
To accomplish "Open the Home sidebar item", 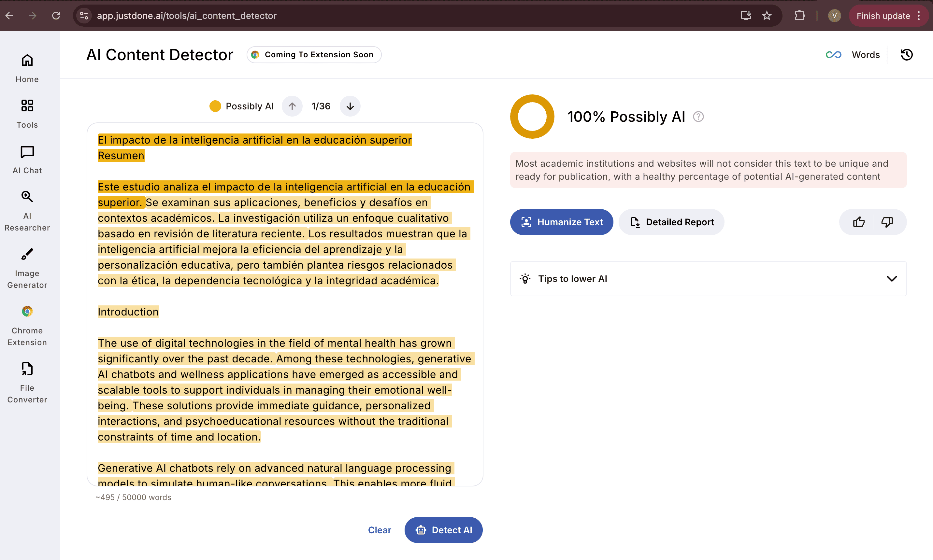I will 27,68.
